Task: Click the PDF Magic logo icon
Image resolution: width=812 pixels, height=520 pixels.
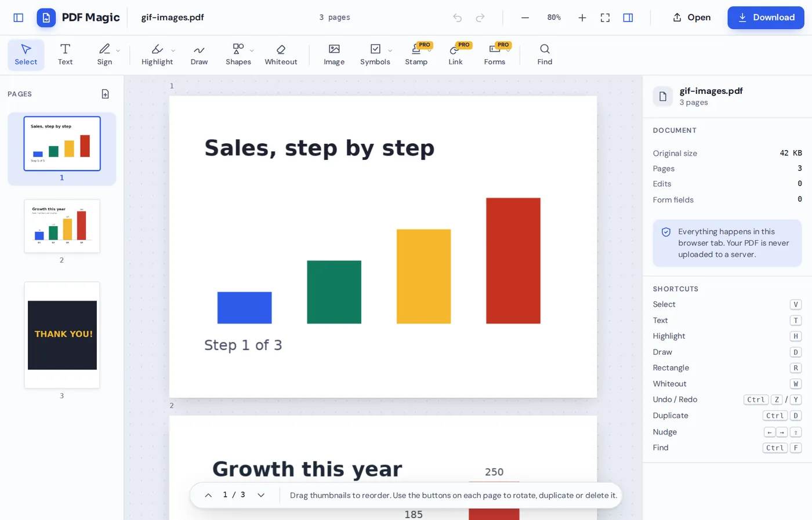Action: tap(46, 17)
